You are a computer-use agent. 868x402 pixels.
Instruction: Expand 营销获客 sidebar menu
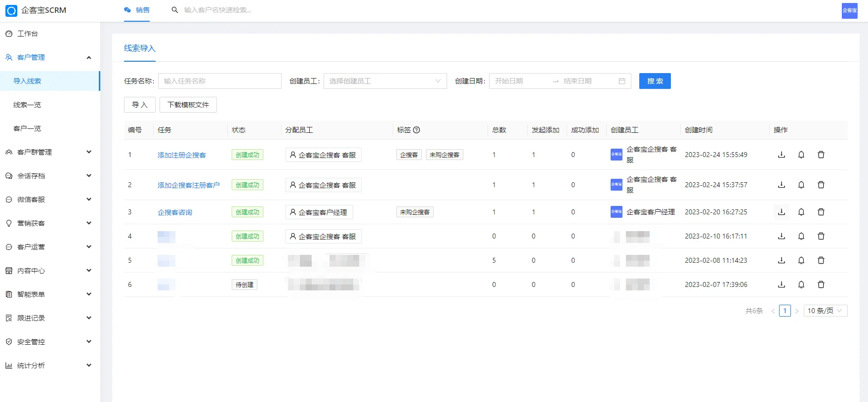[50, 223]
